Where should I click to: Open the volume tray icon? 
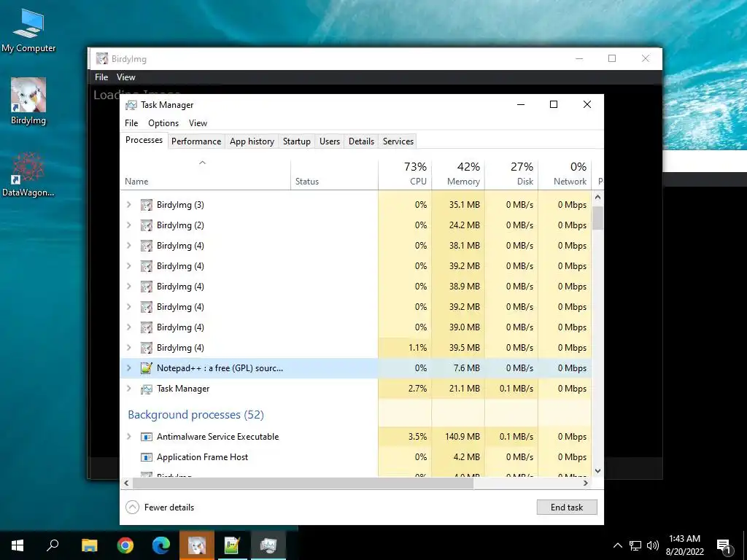click(653, 545)
